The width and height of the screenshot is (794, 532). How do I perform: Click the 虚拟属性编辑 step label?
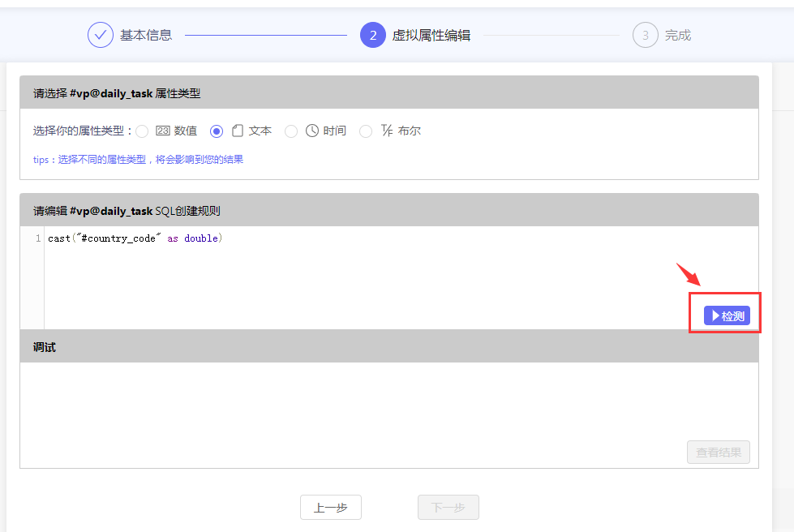(431, 36)
